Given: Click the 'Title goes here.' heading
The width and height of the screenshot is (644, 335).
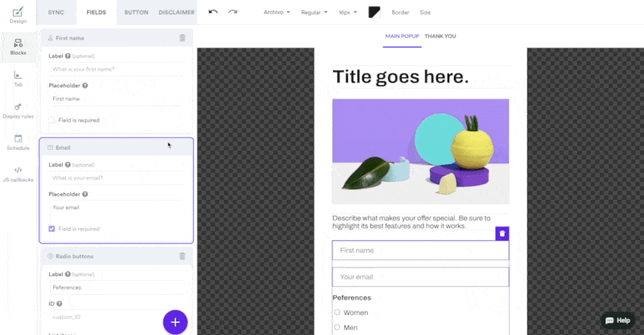Looking at the screenshot, I should (x=400, y=77).
